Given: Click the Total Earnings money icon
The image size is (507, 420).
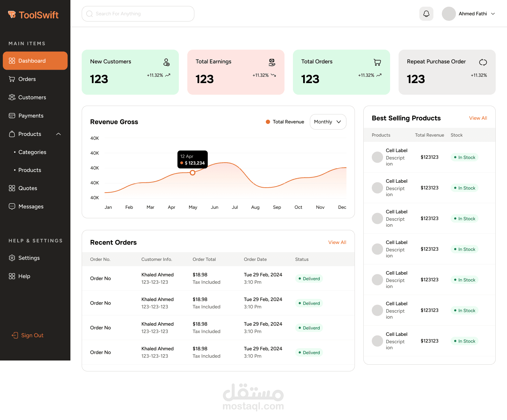Looking at the screenshot, I should point(272,62).
